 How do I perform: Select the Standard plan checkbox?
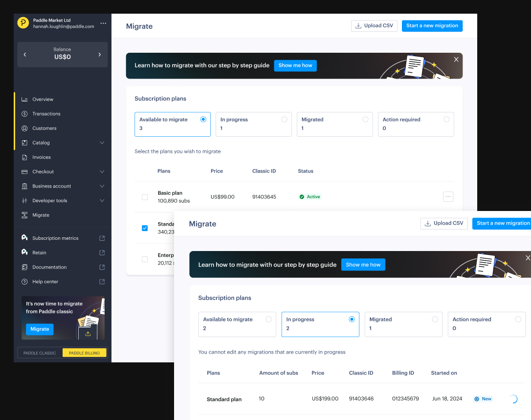click(145, 228)
